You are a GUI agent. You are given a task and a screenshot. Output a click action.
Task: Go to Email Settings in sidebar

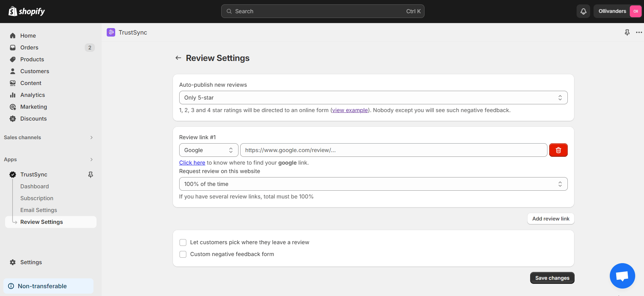[39, 210]
